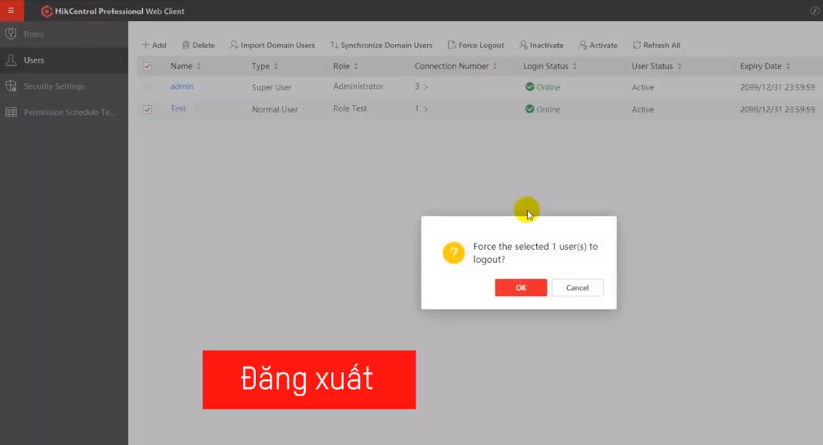
Task: Click the Add toolbar label
Action: pyautogui.click(x=159, y=45)
